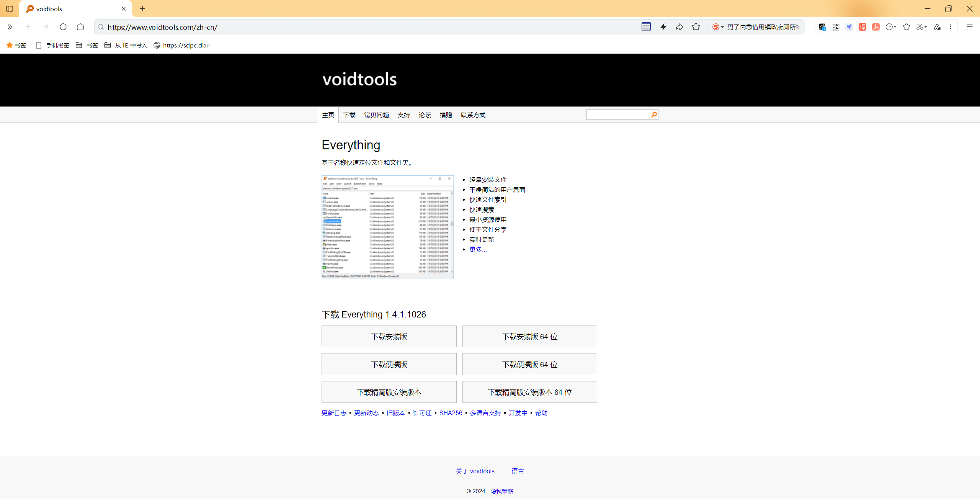The image size is (980, 499).
Task: Bookmark this page with address bar star
Action: 696,27
